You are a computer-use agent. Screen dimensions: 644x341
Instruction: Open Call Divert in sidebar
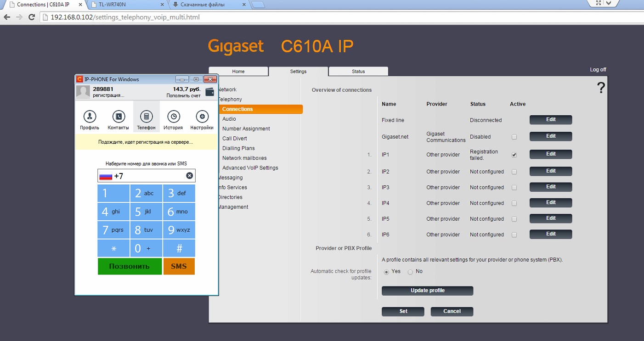[x=235, y=139]
